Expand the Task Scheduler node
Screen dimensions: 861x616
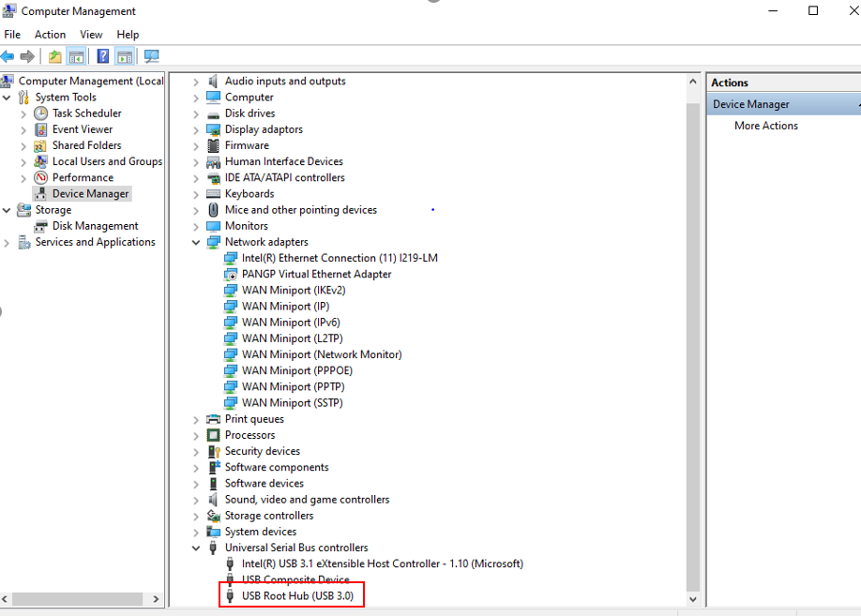(23, 114)
